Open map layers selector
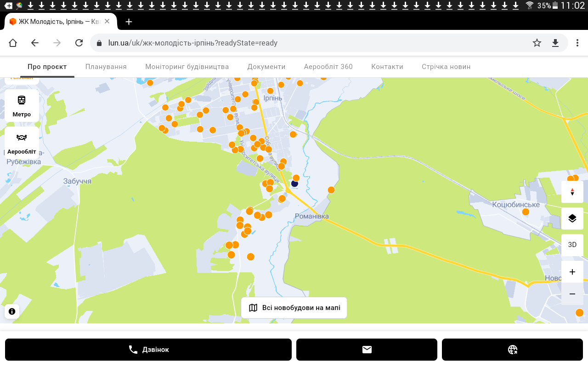 (572, 218)
